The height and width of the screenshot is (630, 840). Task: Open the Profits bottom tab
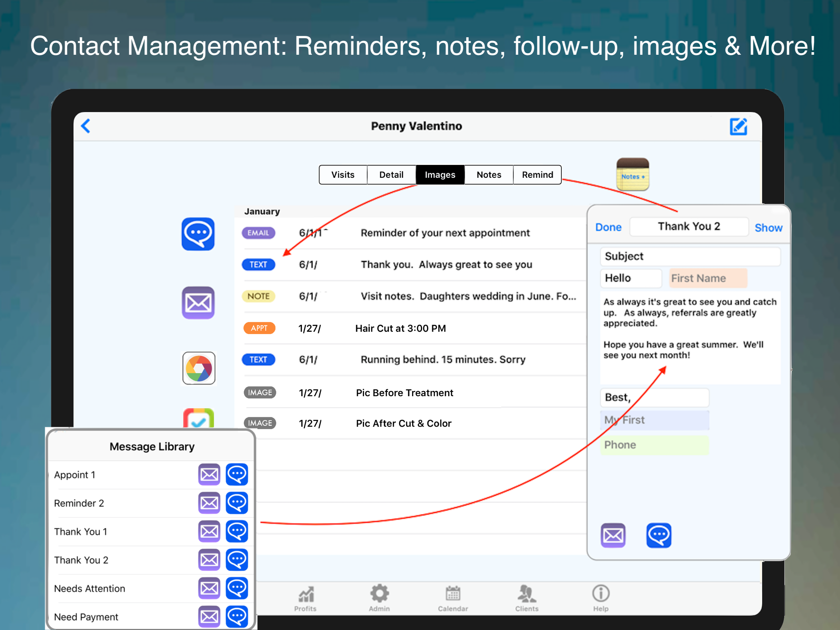coord(305,599)
